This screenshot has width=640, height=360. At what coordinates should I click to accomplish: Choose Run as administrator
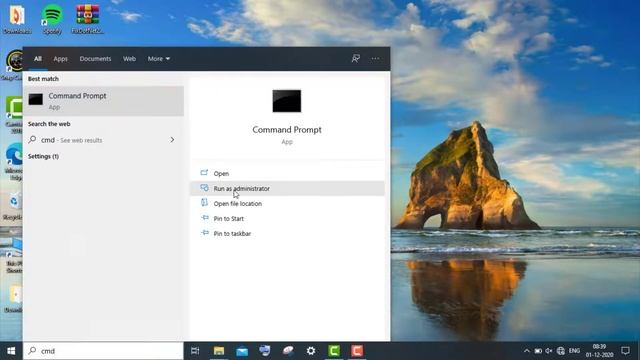(x=287, y=189)
